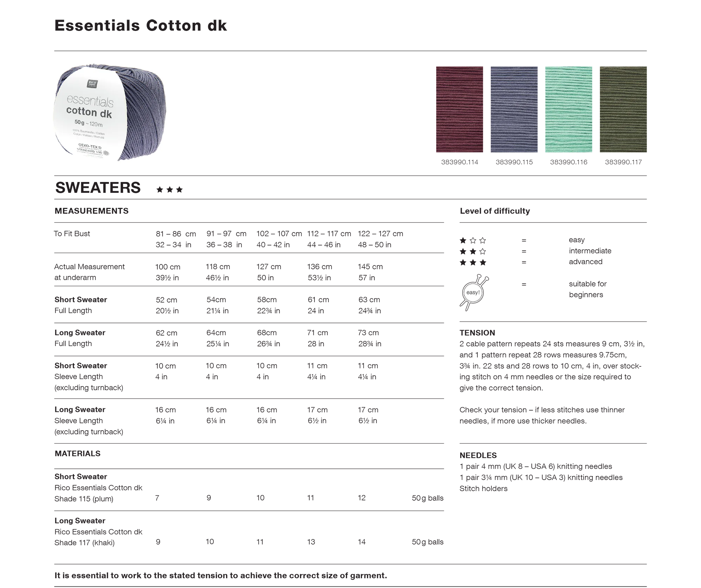Click the 122 – 127 cm bust size
Image resolution: width=701 pixels, height=588 pixels.
pyautogui.click(x=380, y=234)
